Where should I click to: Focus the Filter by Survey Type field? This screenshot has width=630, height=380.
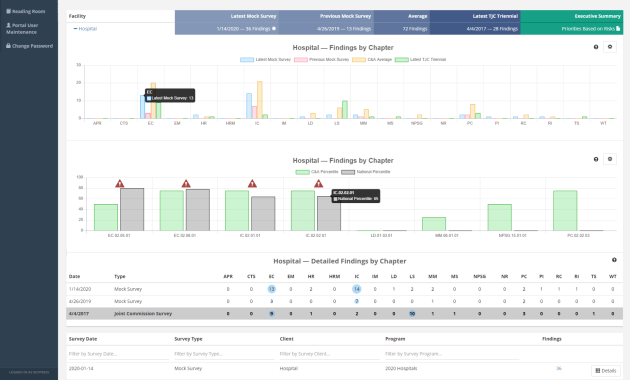click(224, 354)
